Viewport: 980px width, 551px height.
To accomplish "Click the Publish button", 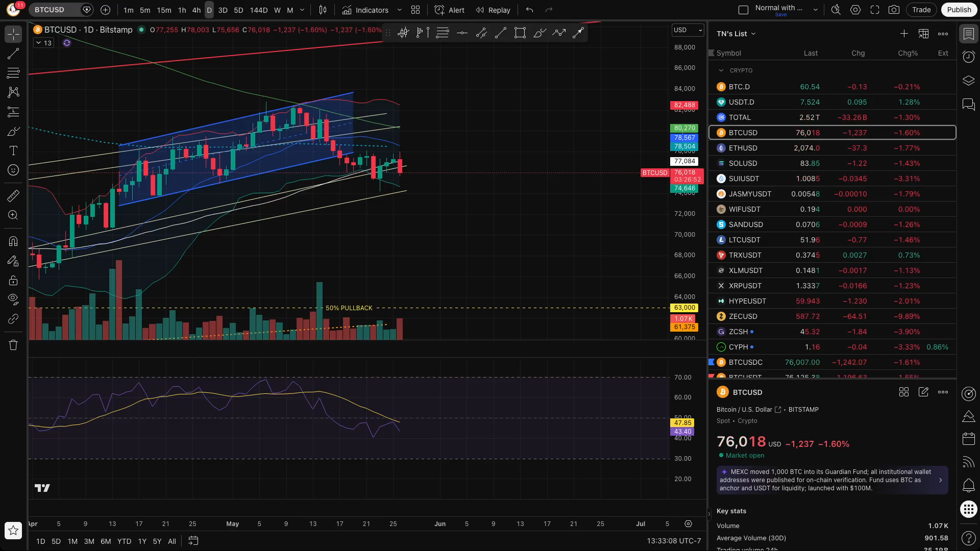I will pos(959,10).
